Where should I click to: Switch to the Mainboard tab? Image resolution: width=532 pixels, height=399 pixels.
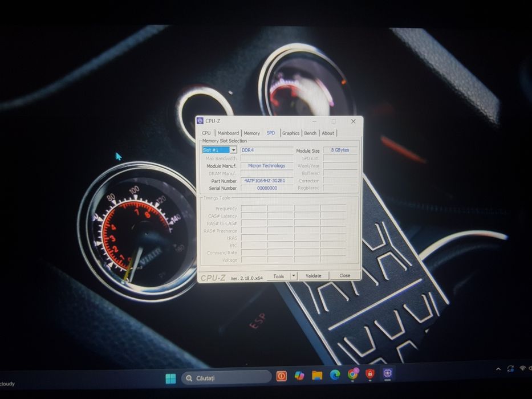[x=228, y=133]
